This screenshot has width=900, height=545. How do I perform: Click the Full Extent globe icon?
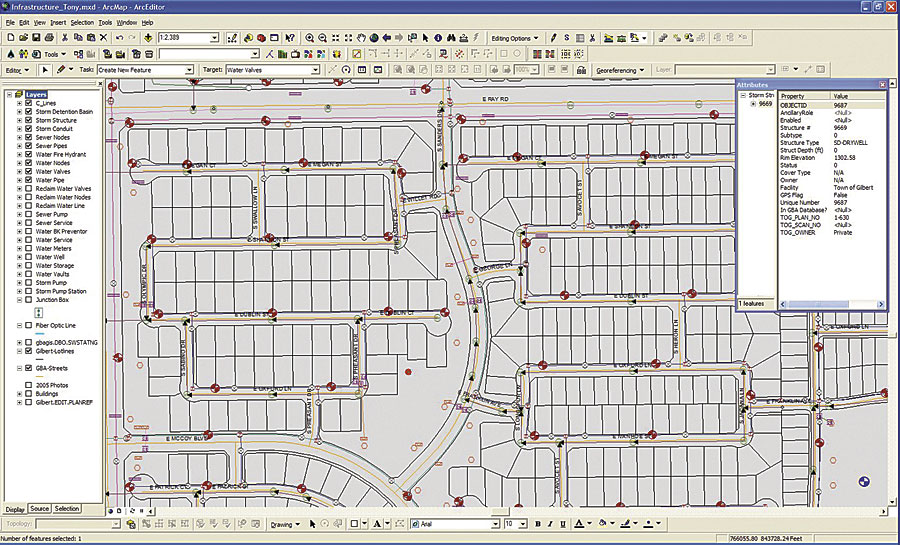(374, 38)
